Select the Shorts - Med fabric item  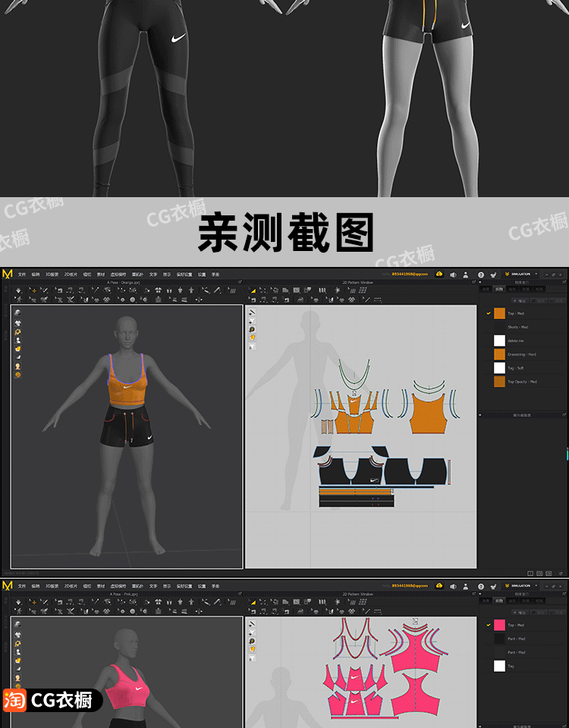click(x=517, y=327)
